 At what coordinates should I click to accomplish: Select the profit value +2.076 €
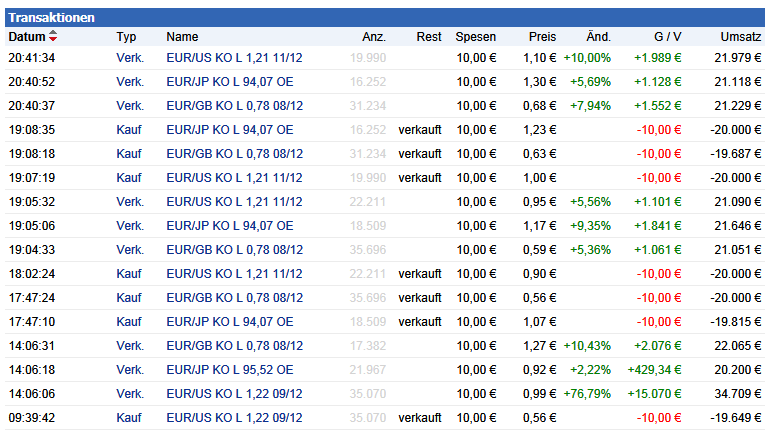click(658, 346)
